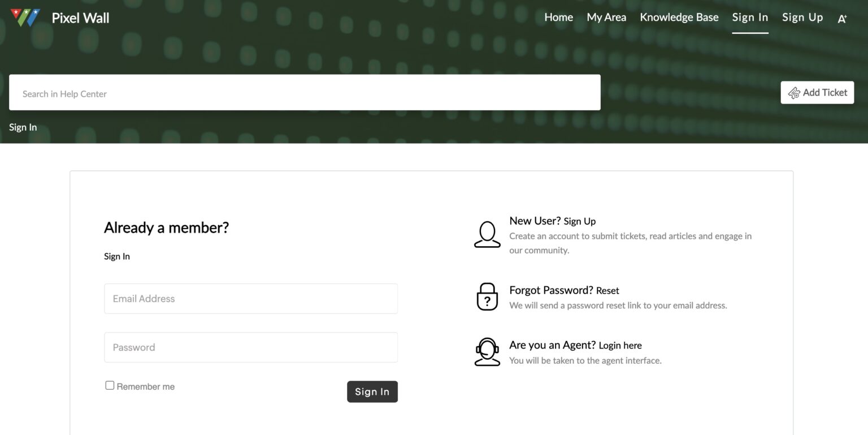
Task: Click the Agent headset icon
Action: coord(487,352)
